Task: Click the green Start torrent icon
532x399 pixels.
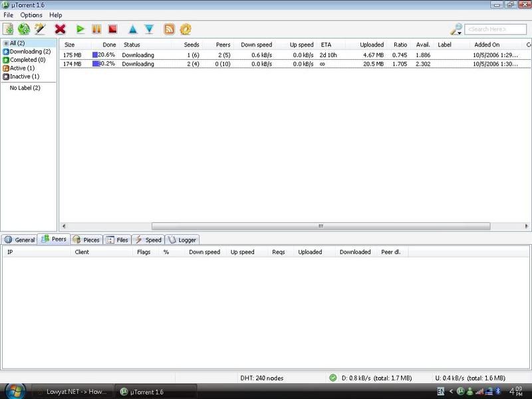Action: click(x=80, y=29)
